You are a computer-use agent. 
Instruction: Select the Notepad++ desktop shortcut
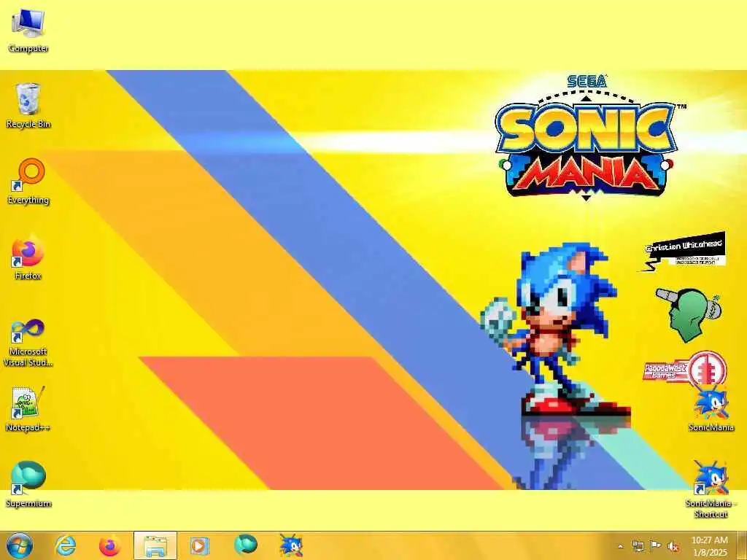pos(28,410)
